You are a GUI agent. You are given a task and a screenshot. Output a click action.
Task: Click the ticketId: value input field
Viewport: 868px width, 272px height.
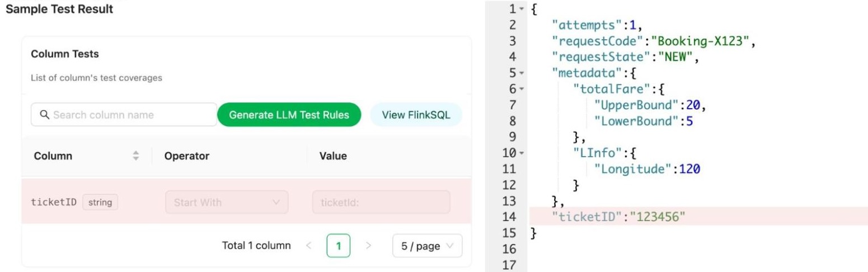coord(381,202)
